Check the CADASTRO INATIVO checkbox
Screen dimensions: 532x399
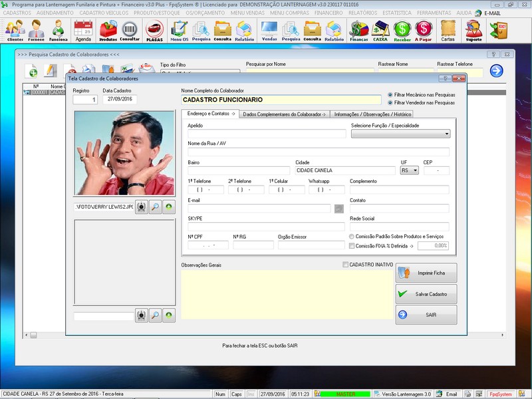(x=345, y=265)
